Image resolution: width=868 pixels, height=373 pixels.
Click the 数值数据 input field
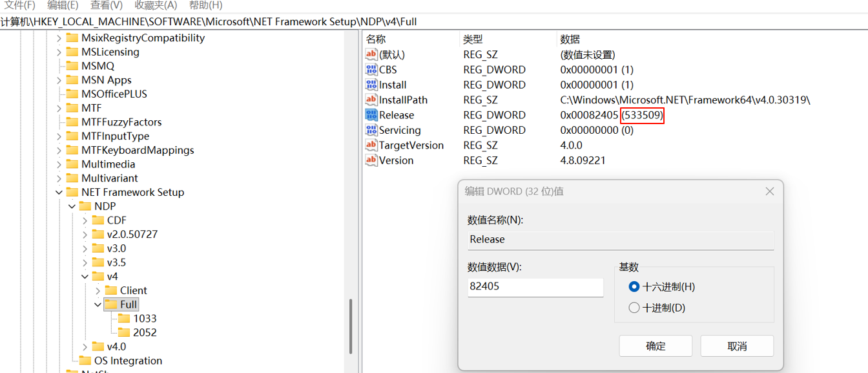point(535,286)
